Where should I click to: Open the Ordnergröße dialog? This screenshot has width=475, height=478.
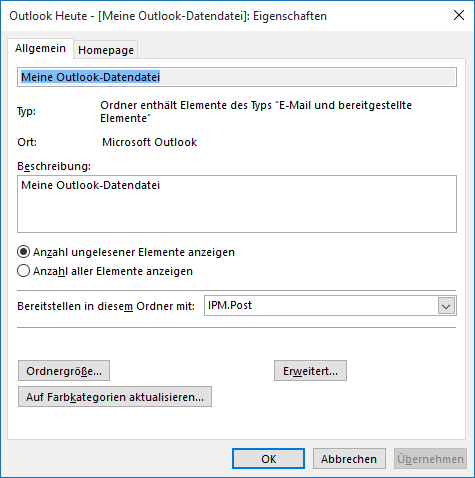(64, 371)
